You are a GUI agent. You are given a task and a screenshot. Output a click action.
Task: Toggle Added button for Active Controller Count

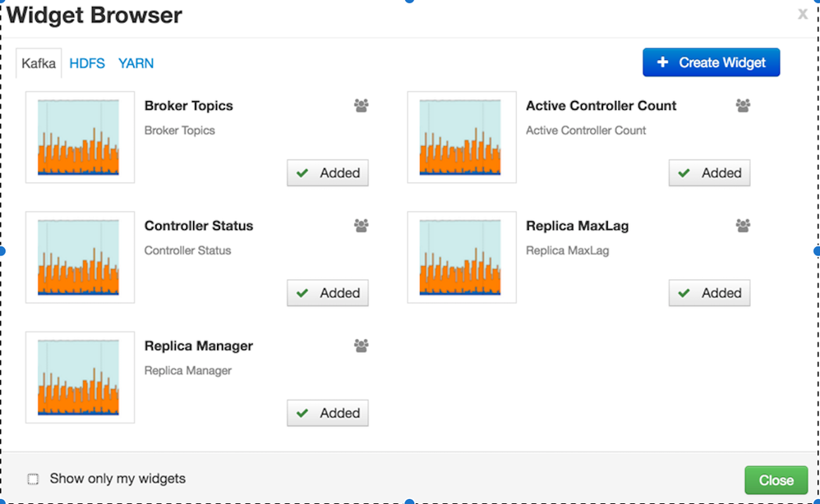pyautogui.click(x=709, y=173)
